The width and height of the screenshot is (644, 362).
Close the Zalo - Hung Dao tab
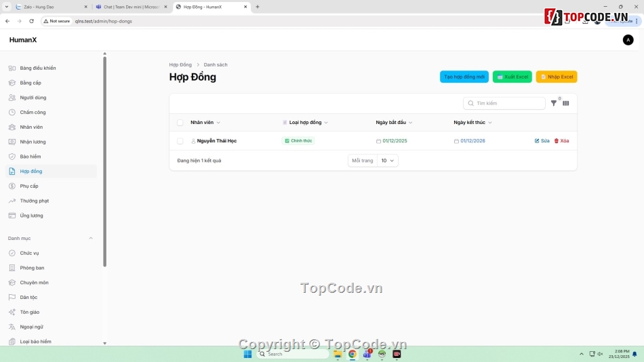point(86,7)
